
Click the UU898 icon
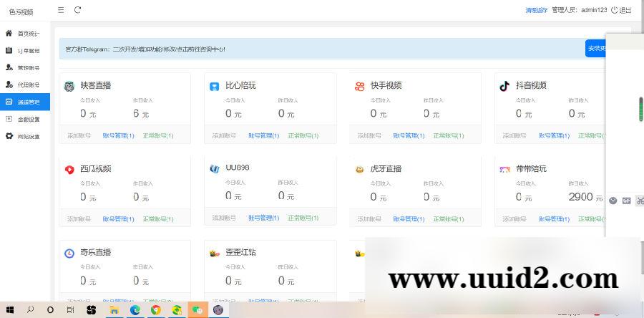pos(215,168)
